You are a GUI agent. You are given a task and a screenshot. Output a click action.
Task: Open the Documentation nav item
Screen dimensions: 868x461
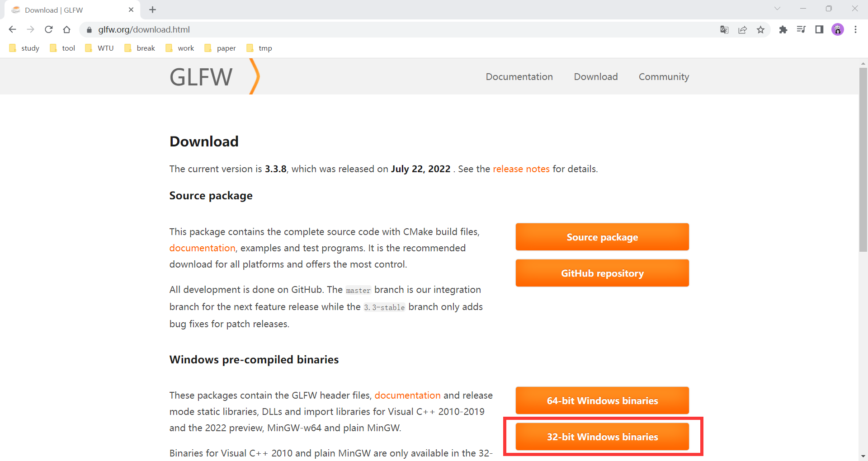click(519, 77)
